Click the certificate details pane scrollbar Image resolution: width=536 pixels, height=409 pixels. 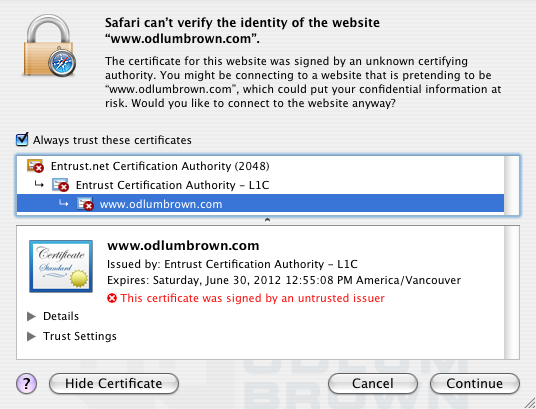tap(512, 292)
